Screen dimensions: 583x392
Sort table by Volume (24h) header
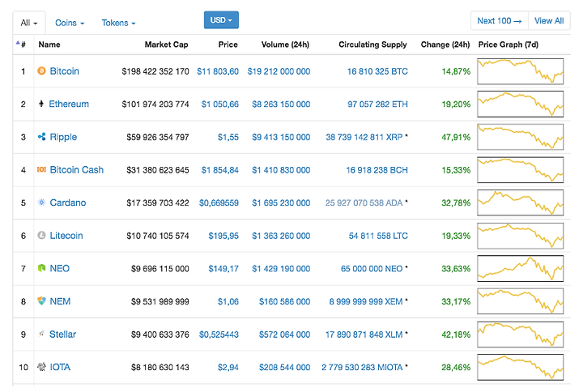[x=285, y=45]
